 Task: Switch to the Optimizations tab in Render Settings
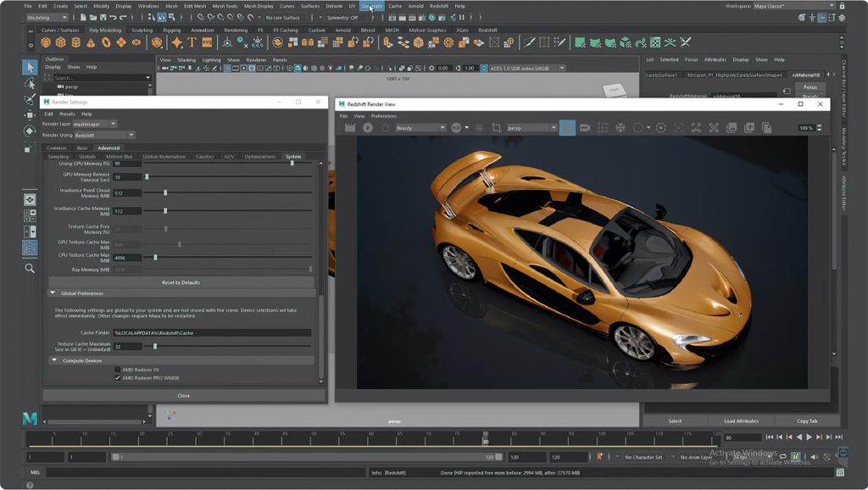[263, 156]
